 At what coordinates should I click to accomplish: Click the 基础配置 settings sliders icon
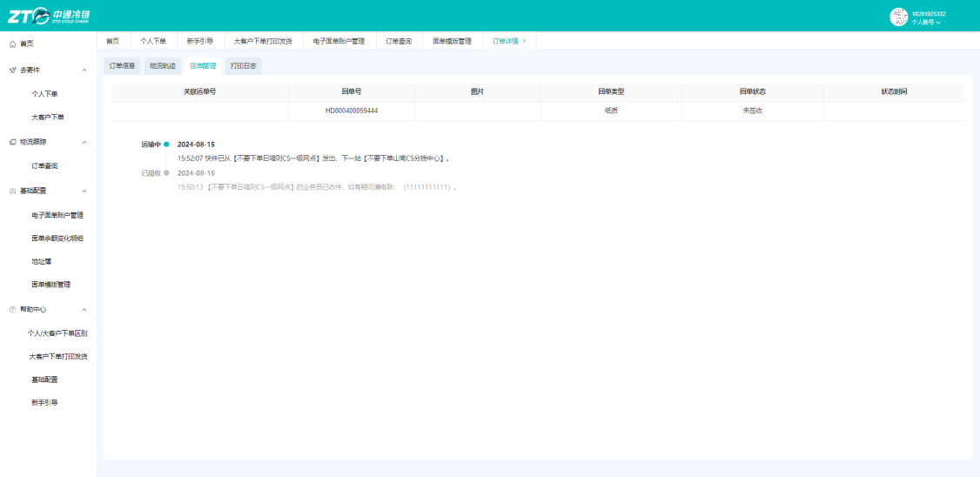[12, 191]
